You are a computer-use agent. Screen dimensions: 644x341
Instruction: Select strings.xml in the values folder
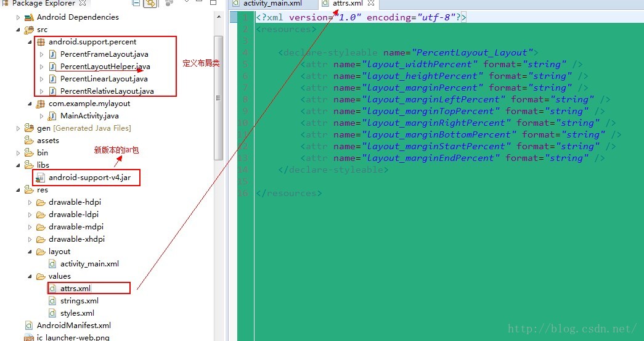click(79, 301)
